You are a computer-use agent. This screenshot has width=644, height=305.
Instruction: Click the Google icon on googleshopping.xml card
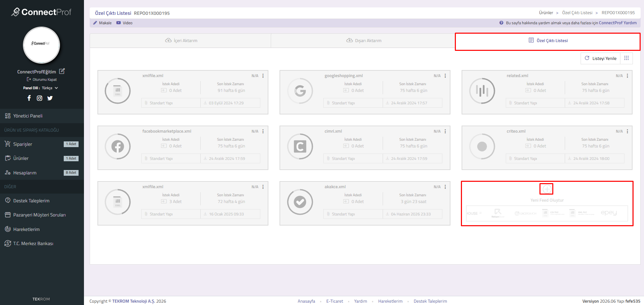[300, 91]
